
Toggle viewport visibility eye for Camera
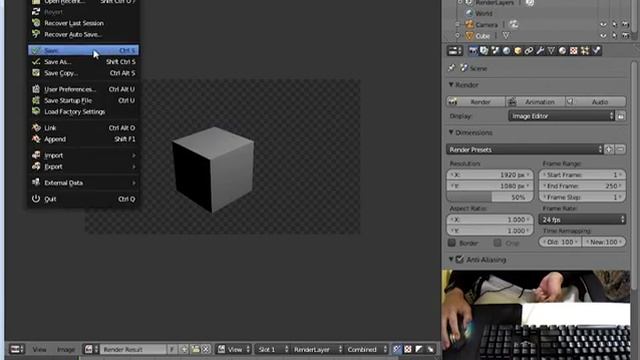(x=603, y=24)
